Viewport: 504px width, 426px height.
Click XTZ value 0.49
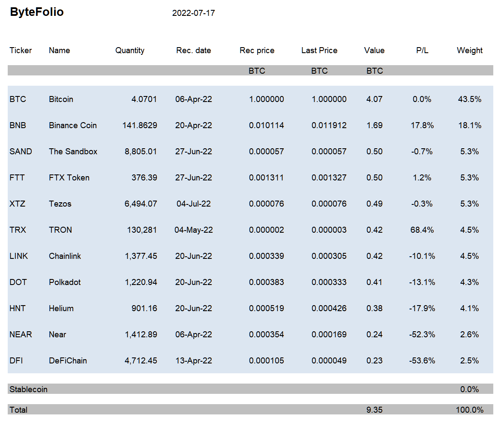click(375, 204)
